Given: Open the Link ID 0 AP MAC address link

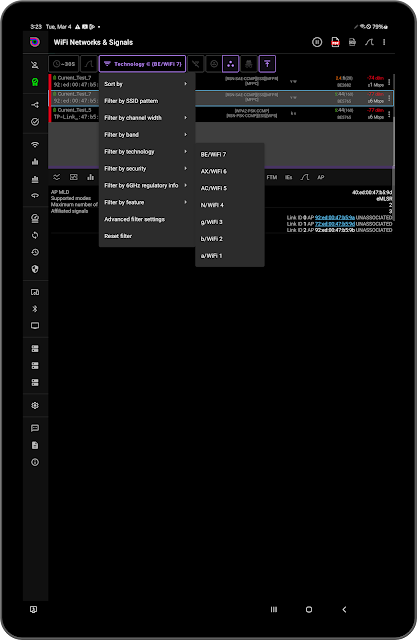Looking at the screenshot, I should pos(335,218).
